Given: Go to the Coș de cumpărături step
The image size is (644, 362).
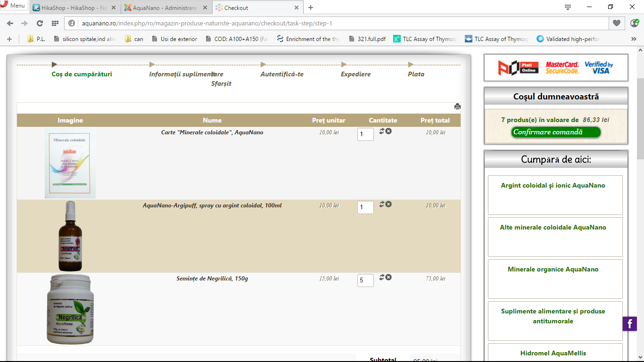Looking at the screenshot, I should [82, 74].
